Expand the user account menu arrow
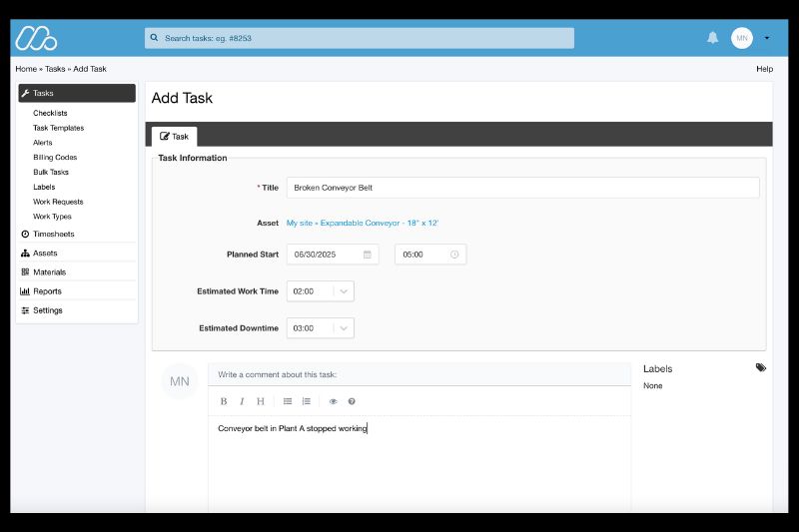Screen dimensions: 799x532 tap(766, 38)
